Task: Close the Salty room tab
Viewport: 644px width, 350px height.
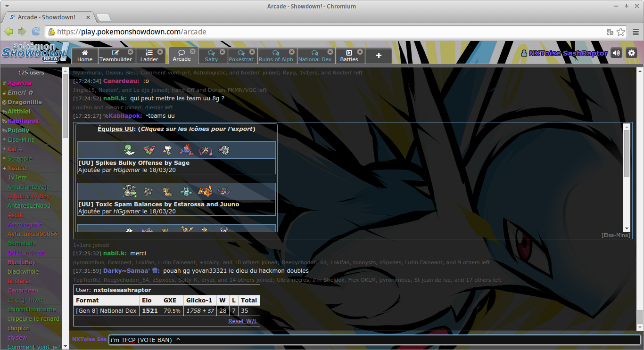Action: tap(222, 52)
